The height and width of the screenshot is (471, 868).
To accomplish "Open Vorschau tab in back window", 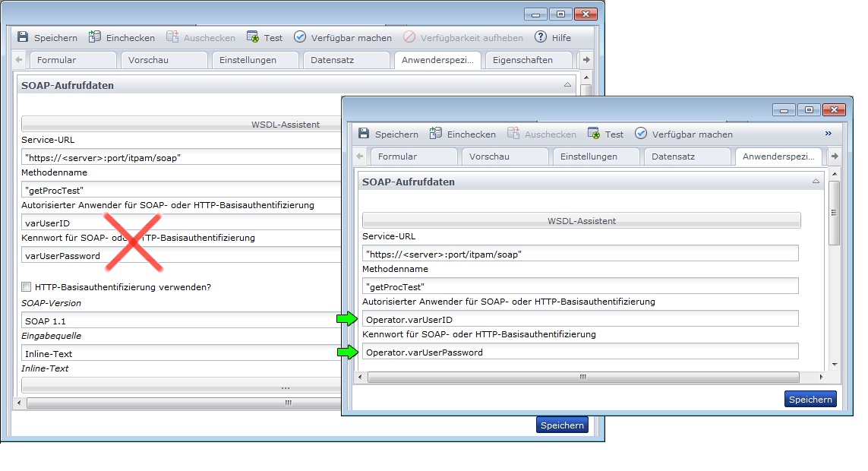I will tap(164, 60).
